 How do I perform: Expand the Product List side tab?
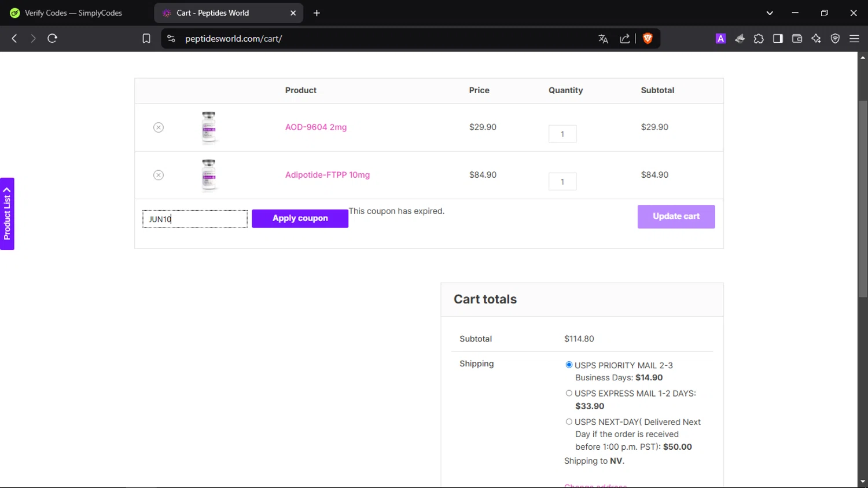coord(7,214)
